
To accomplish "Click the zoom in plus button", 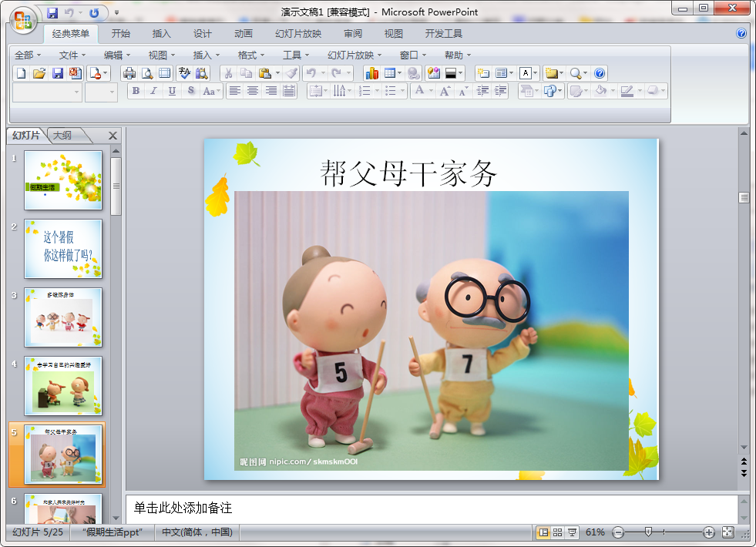I will click(x=709, y=532).
